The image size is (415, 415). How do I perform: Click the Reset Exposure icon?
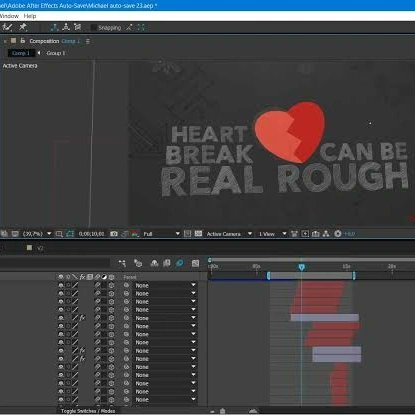pyautogui.click(x=338, y=234)
